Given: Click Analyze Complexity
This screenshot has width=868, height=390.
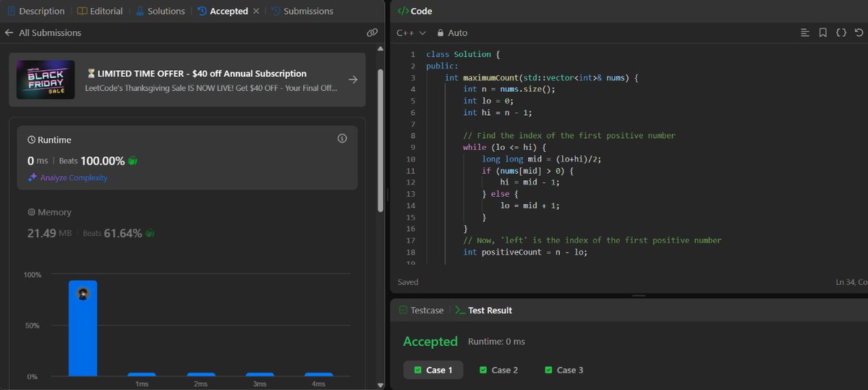Looking at the screenshot, I should coord(74,178).
